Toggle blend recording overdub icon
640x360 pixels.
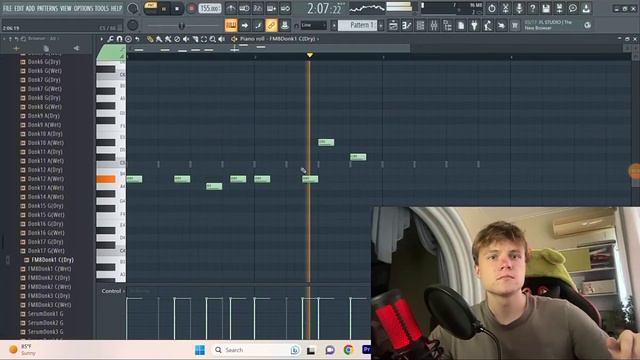coord(271,8)
